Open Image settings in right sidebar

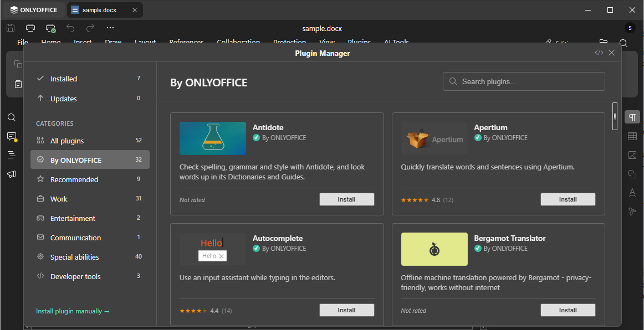[632, 155]
